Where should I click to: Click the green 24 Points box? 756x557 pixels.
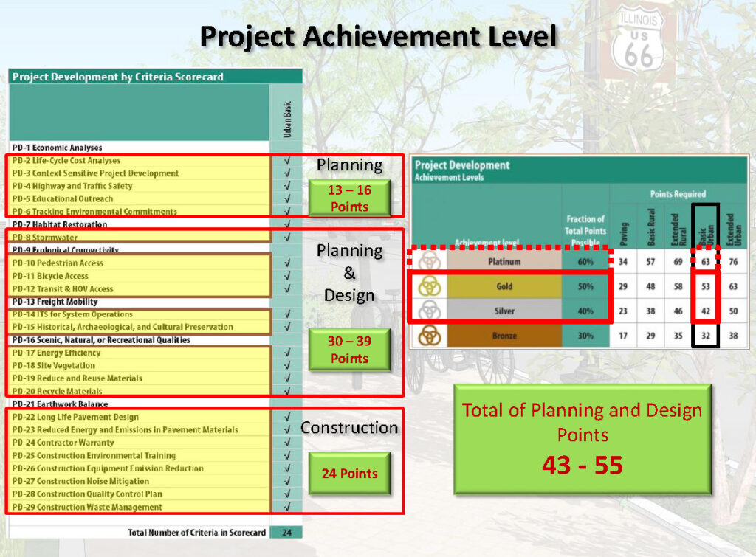coord(349,474)
